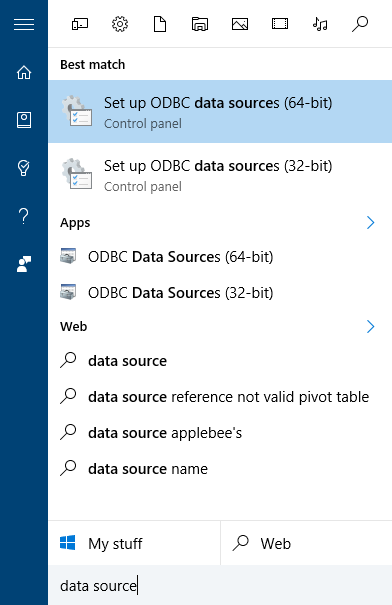Viewport: 392px width, 605px height.
Task: Click the Apps section header
Action: [75, 223]
